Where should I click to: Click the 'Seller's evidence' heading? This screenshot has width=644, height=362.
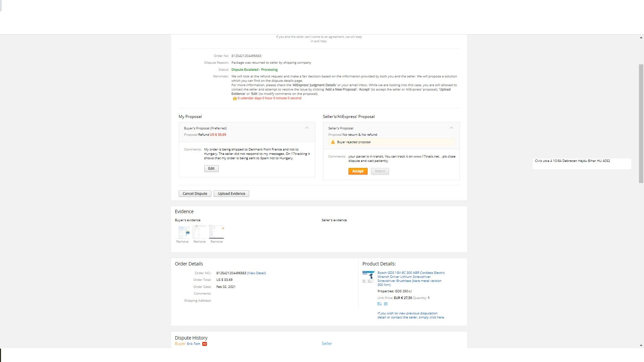334,220
